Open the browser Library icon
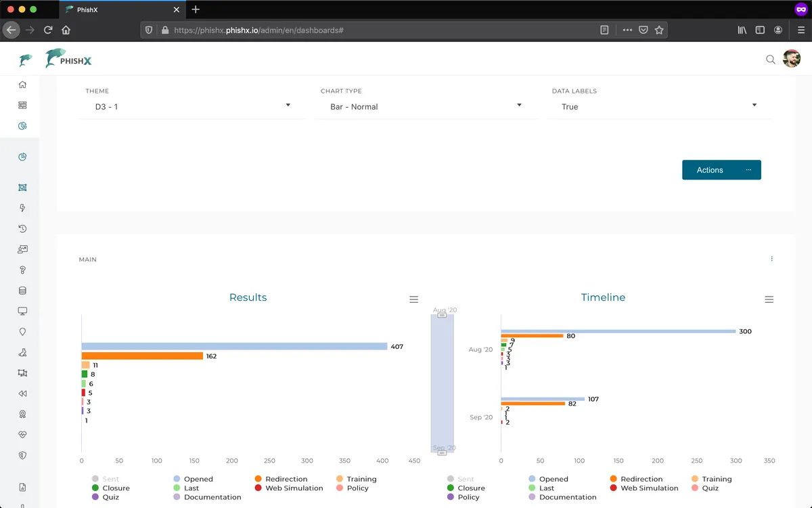812x508 pixels. coord(742,30)
